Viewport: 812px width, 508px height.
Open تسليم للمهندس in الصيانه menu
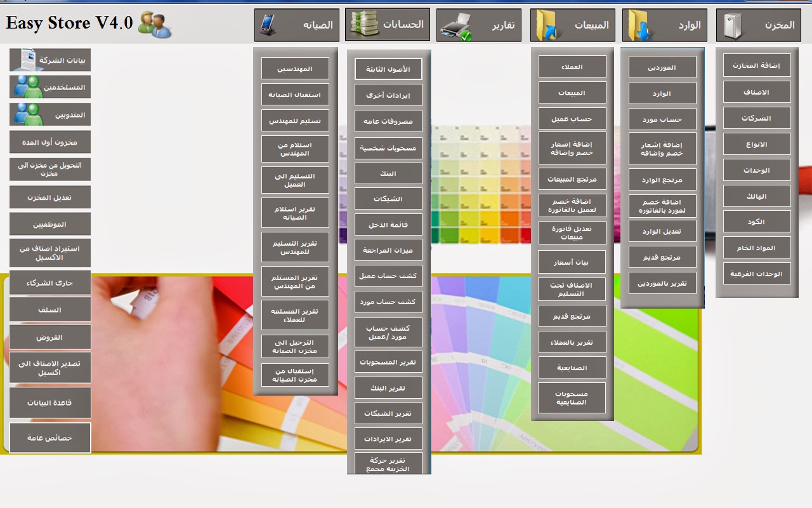click(x=295, y=121)
